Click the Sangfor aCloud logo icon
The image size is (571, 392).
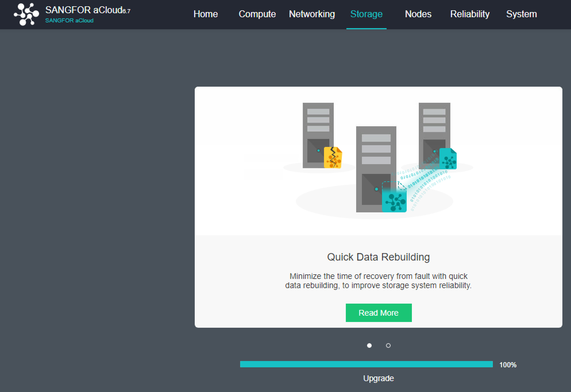tap(26, 14)
